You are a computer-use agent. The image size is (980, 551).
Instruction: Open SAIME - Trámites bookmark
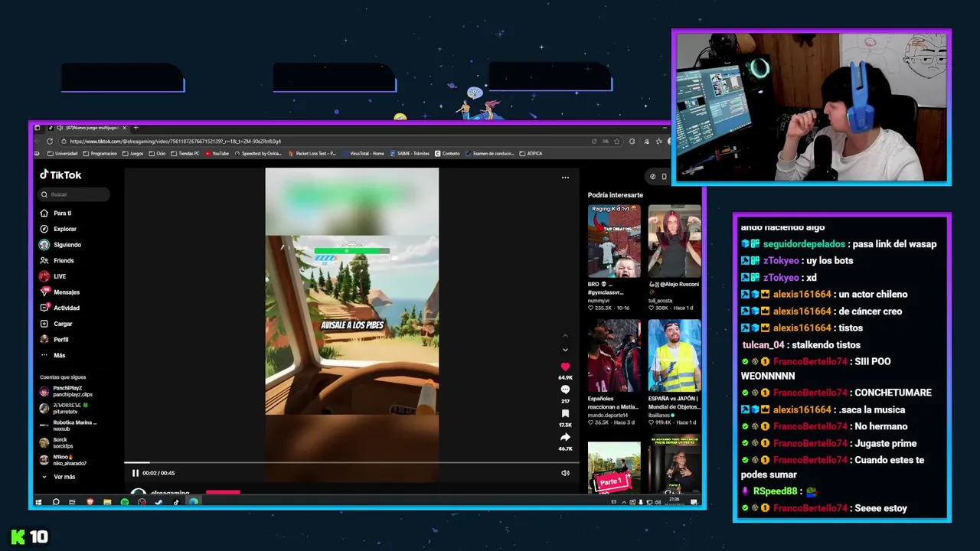tap(410, 154)
